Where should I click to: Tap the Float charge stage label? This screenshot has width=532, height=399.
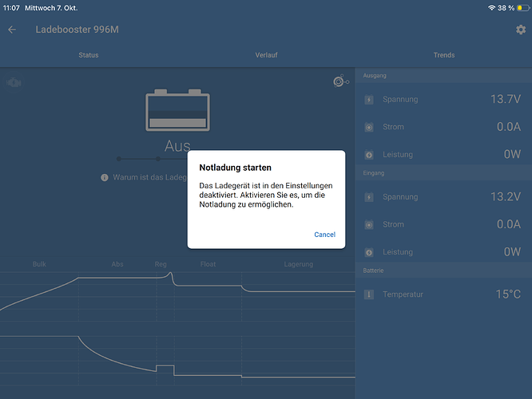tap(208, 264)
